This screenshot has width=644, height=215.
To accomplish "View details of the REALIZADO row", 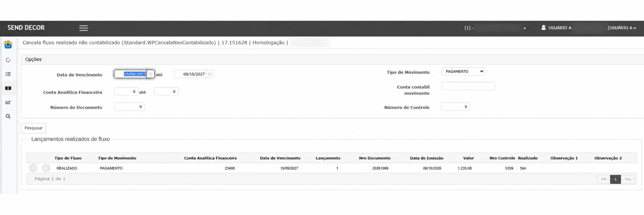I will 33,168.
